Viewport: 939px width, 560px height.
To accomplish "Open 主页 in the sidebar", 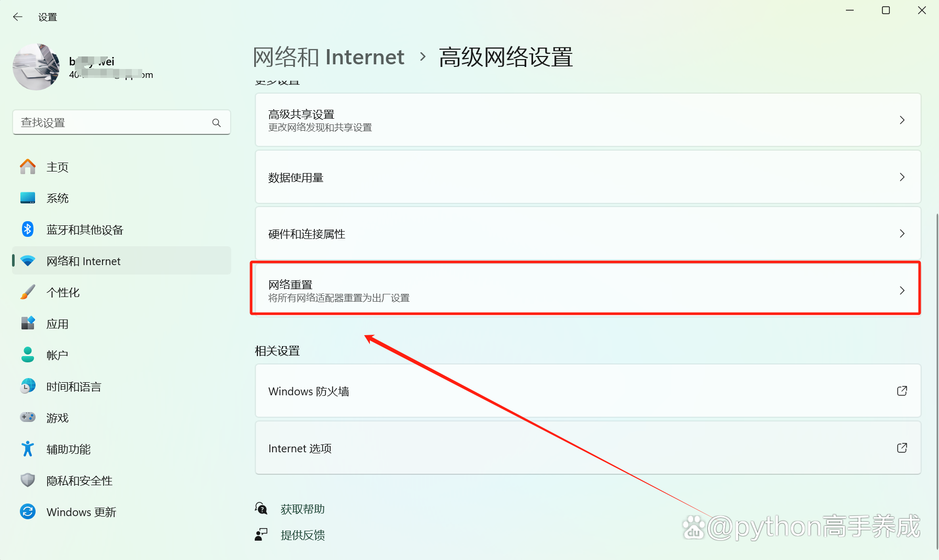I will (x=121, y=167).
